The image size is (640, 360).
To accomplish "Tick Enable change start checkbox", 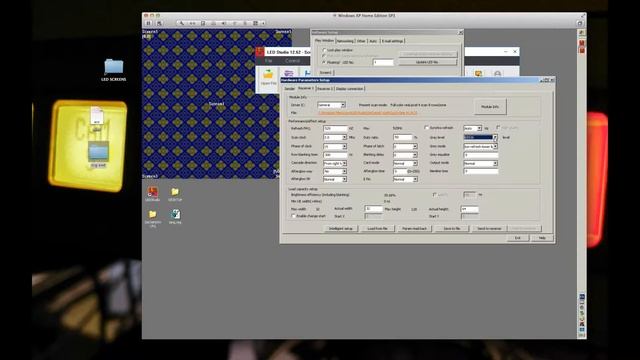I will (293, 216).
